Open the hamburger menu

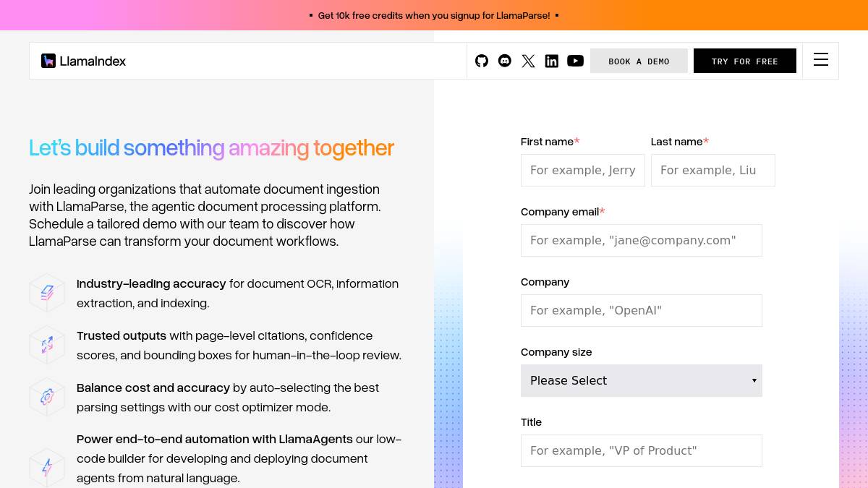pyautogui.click(x=820, y=60)
